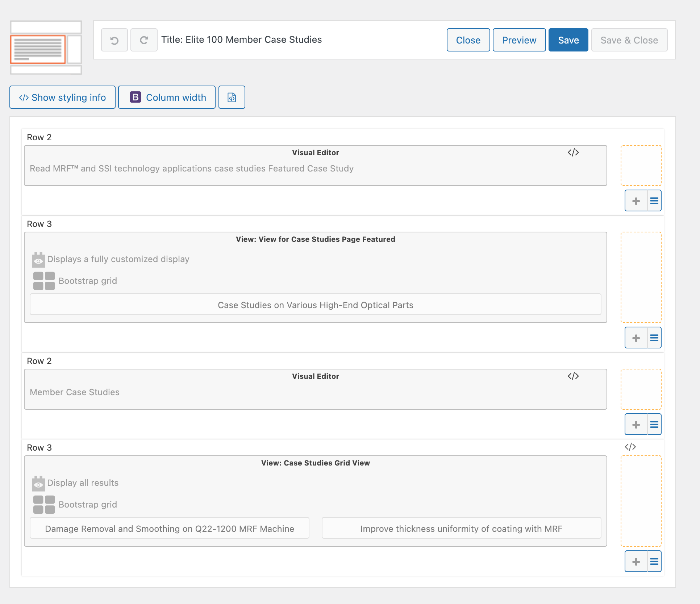
Task: Open code view of Member Case Studies cell
Action: click(573, 376)
